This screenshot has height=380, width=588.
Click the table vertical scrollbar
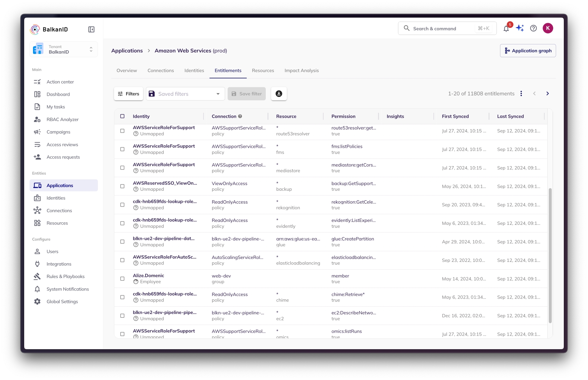[550, 255]
